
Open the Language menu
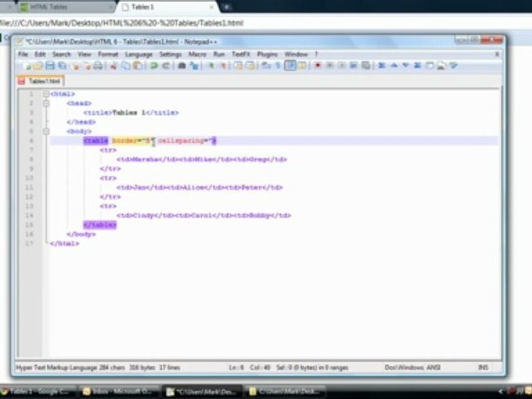click(x=139, y=54)
